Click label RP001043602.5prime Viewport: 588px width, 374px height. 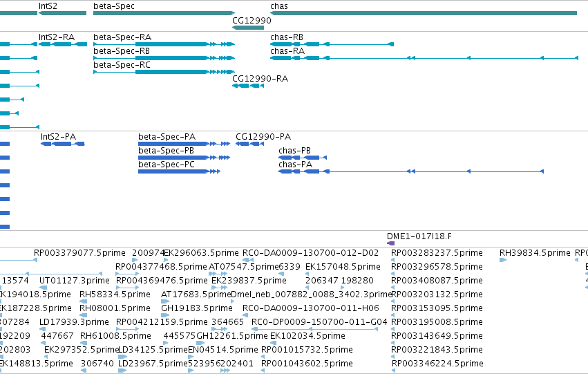coord(307,364)
